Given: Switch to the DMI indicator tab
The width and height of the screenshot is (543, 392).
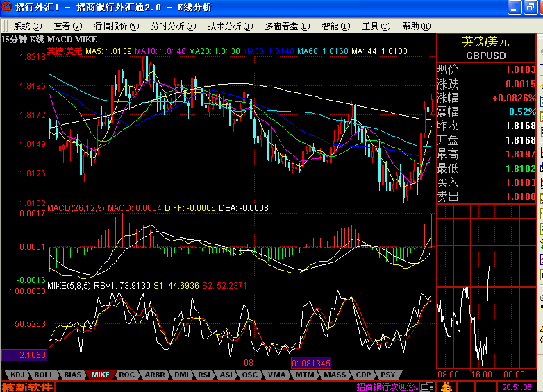Looking at the screenshot, I should [x=181, y=375].
